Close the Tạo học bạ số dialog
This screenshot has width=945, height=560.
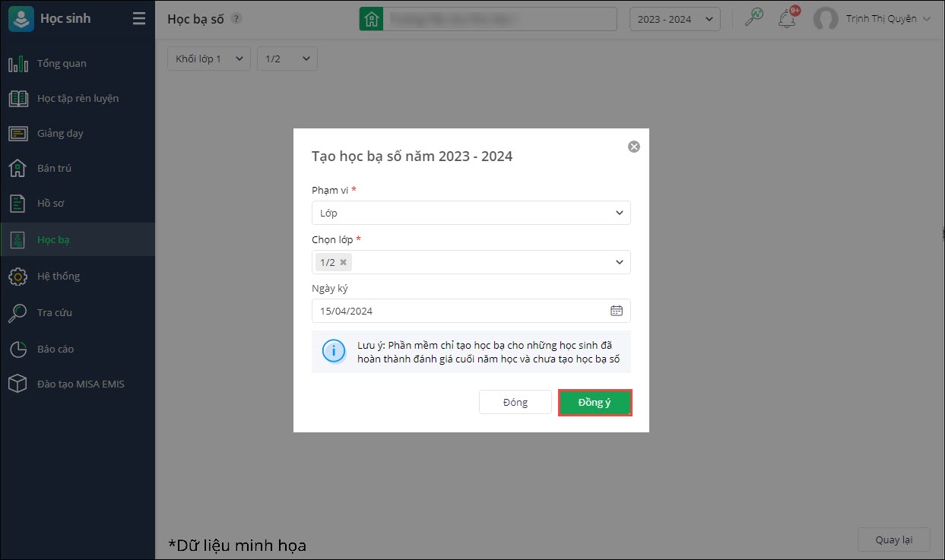pos(634,147)
